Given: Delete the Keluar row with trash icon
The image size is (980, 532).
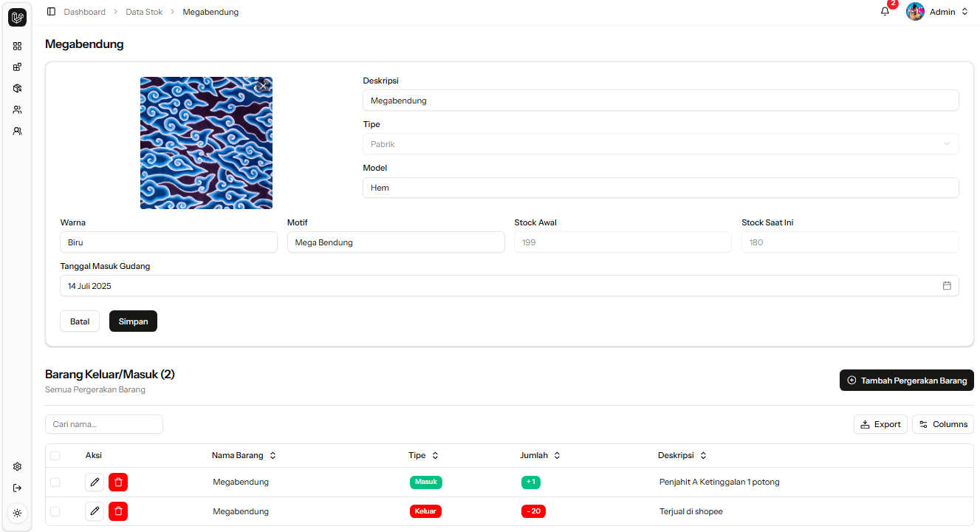Looking at the screenshot, I should click(118, 511).
